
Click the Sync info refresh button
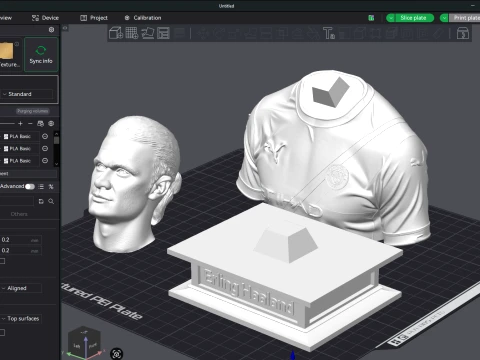pyautogui.click(x=41, y=55)
